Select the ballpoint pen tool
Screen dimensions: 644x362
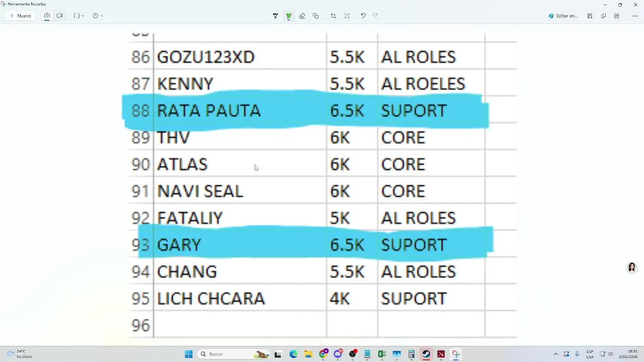tap(275, 16)
